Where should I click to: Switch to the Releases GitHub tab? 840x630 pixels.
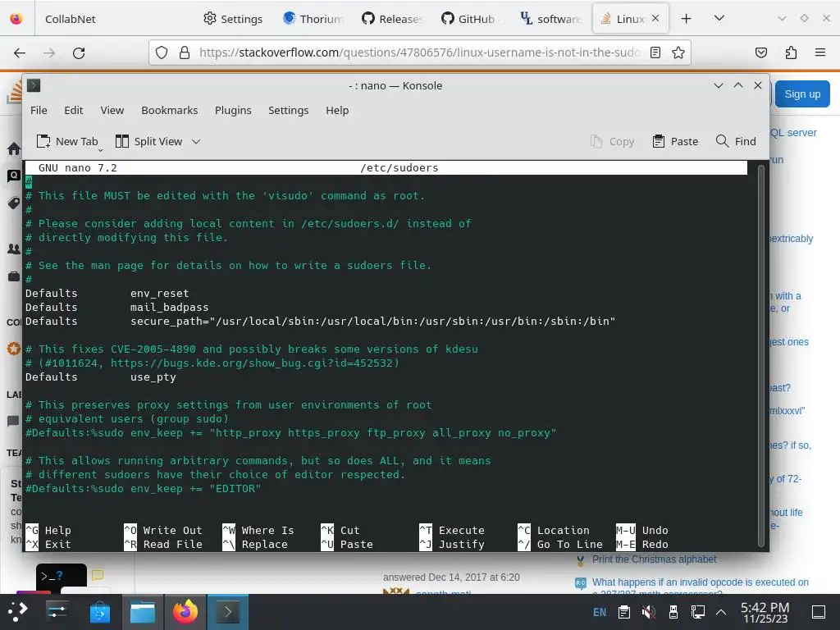(393, 19)
